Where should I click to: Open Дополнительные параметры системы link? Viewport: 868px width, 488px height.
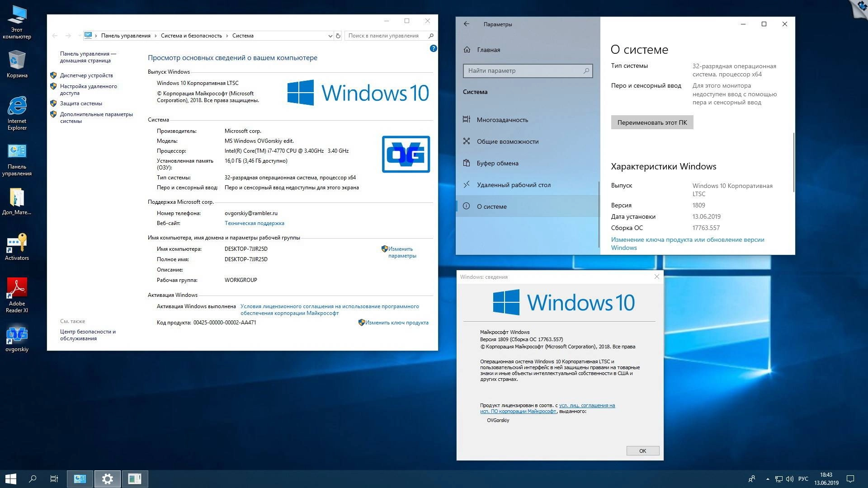click(x=96, y=117)
